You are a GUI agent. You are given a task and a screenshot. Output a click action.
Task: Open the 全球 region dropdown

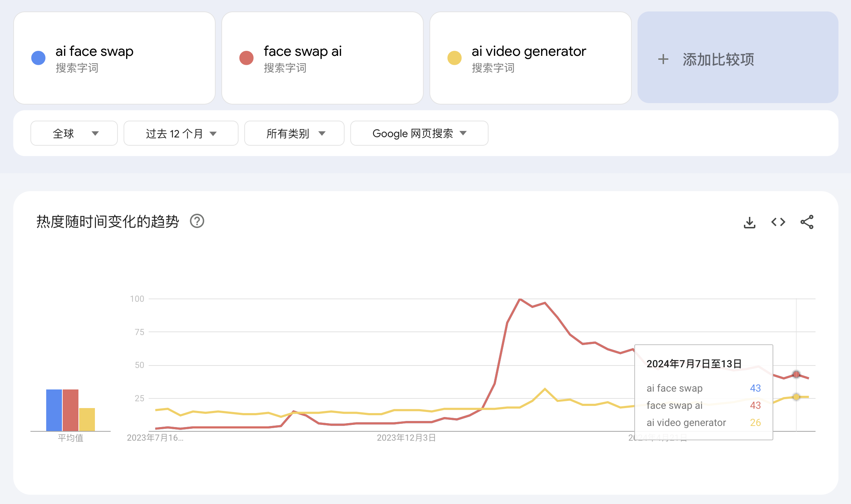pos(74,134)
